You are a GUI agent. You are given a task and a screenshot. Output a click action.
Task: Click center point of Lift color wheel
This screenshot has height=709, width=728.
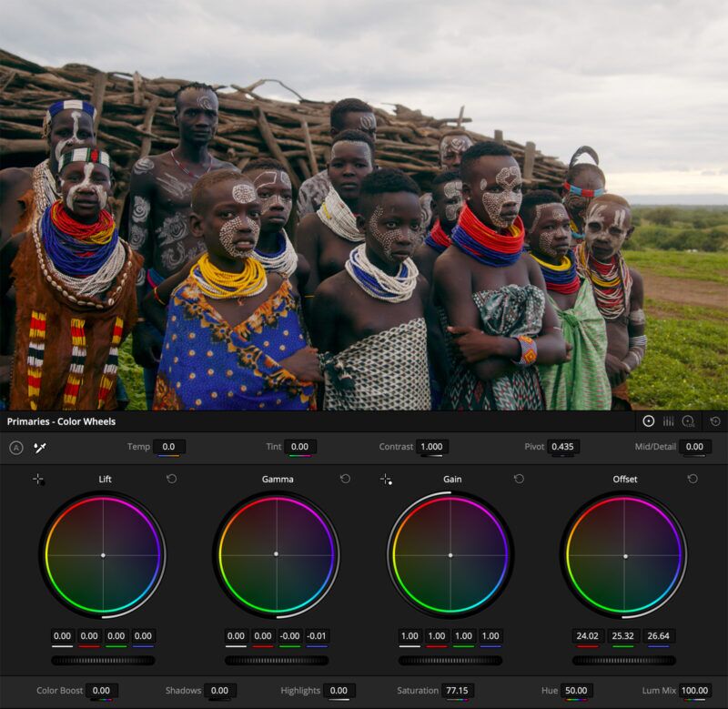point(103,555)
